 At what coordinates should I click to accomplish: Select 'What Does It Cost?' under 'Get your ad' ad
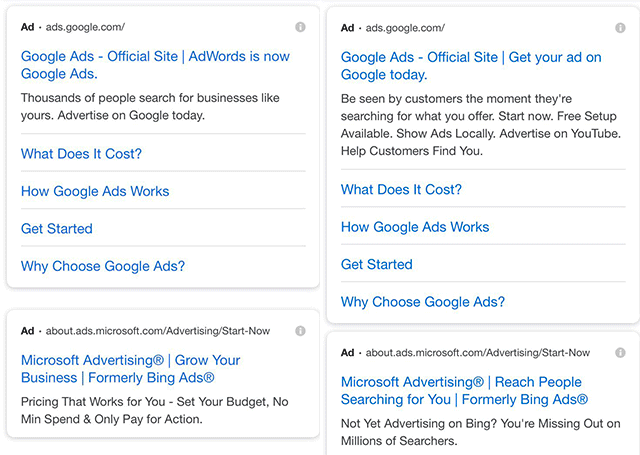401,190
